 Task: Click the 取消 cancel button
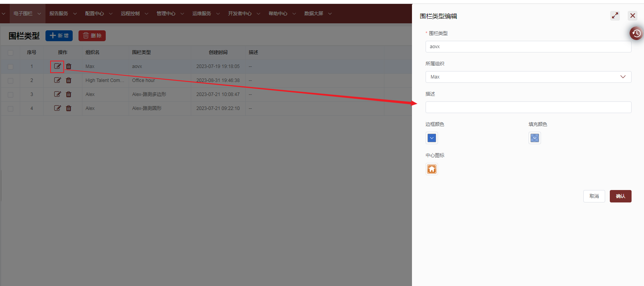(594, 196)
